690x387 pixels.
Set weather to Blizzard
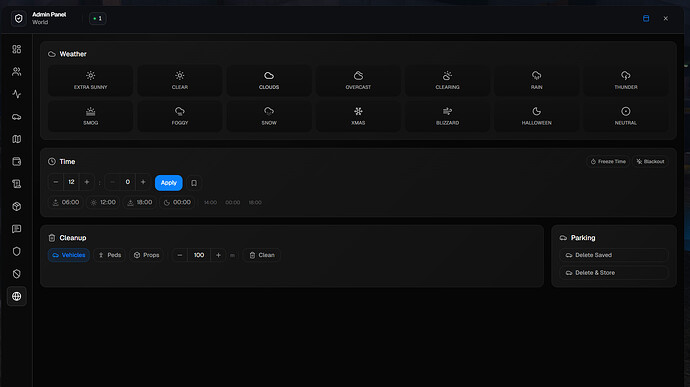coord(447,116)
